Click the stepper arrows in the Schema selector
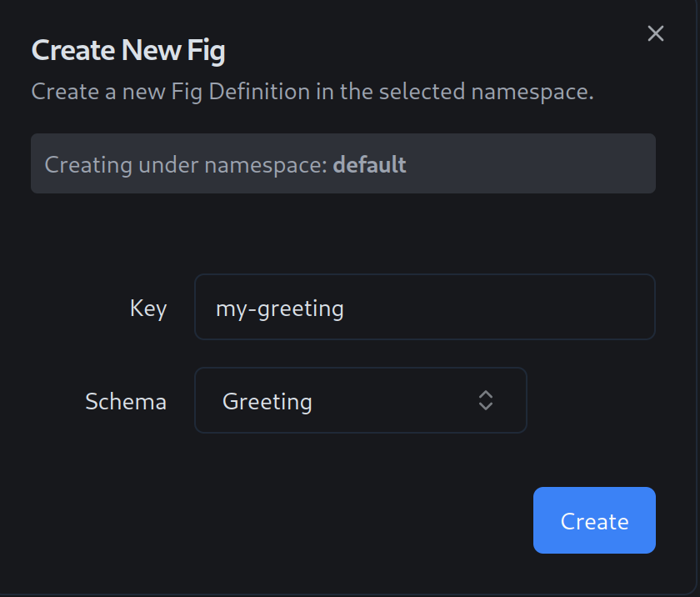 [x=484, y=400]
